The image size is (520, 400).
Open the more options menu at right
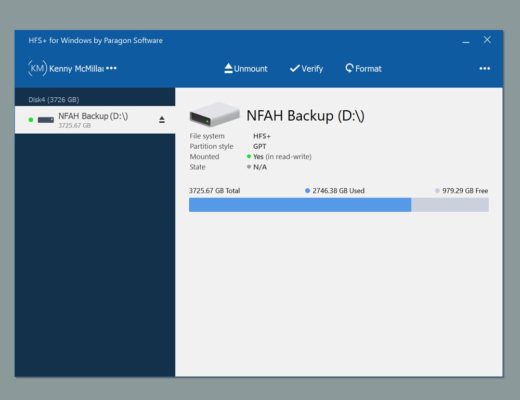click(485, 68)
